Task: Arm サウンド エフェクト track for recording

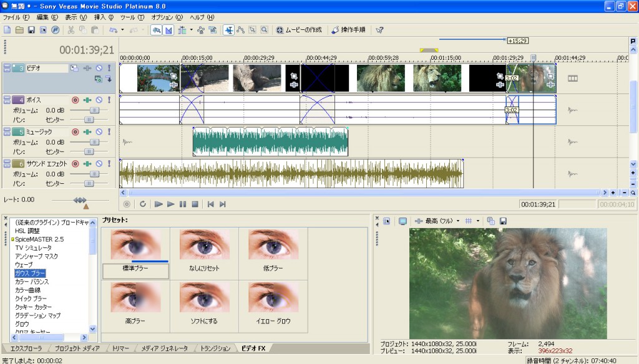Action: click(x=75, y=163)
